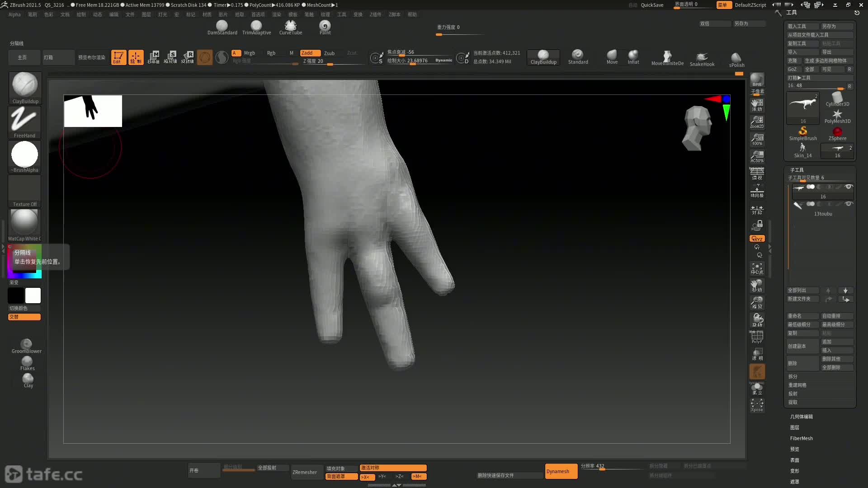Click the 灯箱 lightbox button

[58, 57]
